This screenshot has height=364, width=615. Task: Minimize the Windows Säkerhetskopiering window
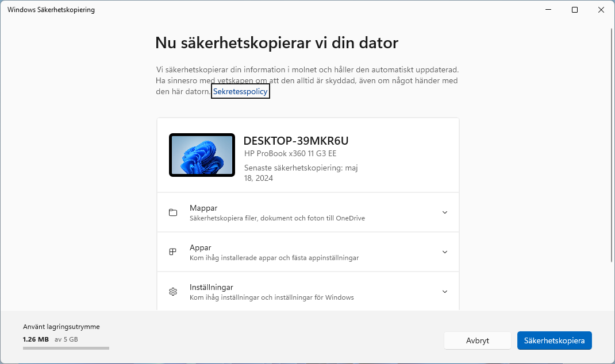tap(548, 10)
